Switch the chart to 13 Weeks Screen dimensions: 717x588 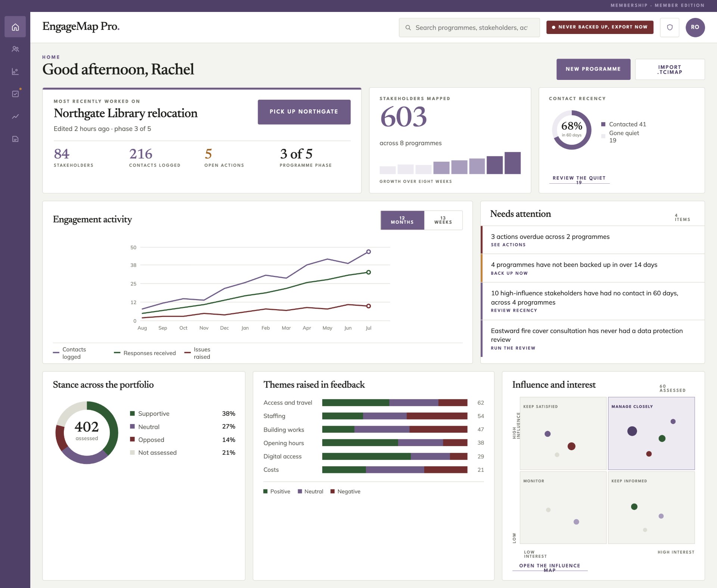click(443, 220)
